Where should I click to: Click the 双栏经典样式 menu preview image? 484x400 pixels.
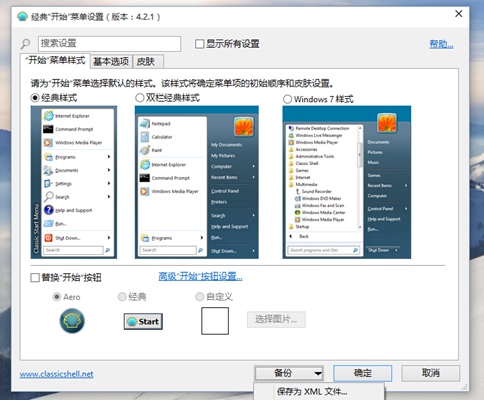coord(197,182)
